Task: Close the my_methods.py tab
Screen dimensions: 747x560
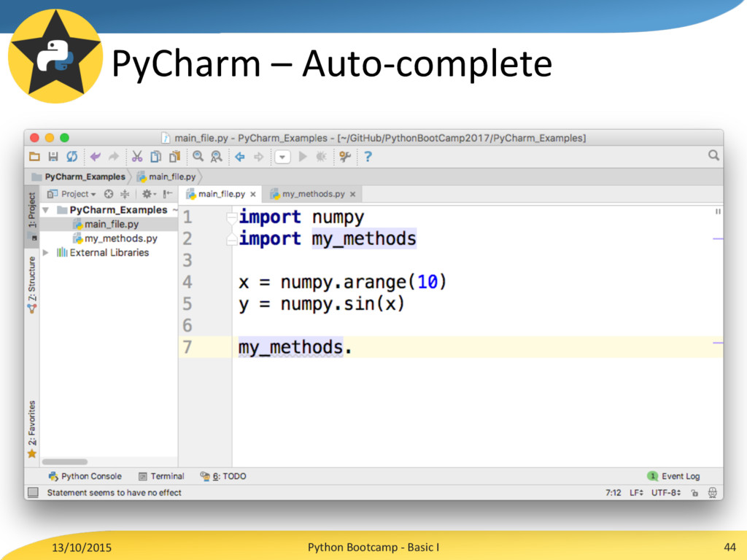Action: [352, 194]
